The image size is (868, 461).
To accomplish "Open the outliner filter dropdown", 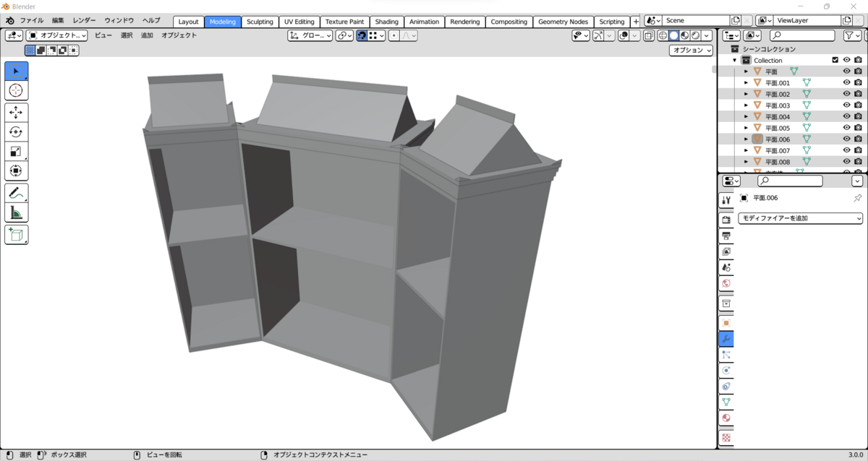I will tap(853, 35).
